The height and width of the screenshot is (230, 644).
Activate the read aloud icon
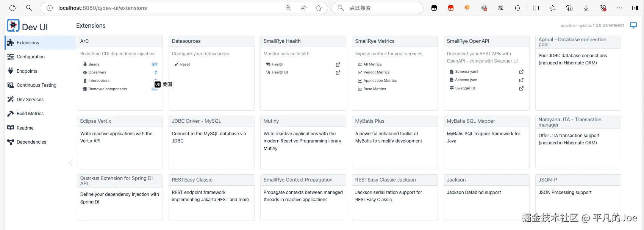click(x=303, y=8)
